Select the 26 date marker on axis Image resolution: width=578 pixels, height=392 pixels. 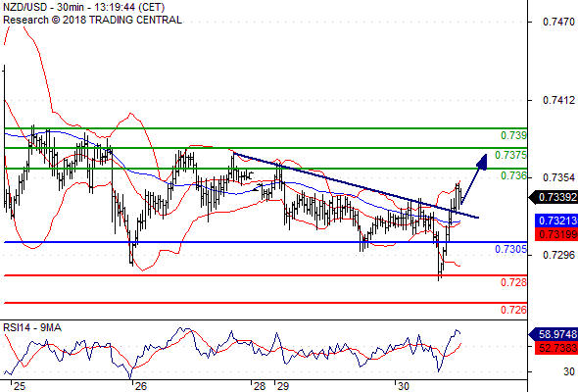140,386
